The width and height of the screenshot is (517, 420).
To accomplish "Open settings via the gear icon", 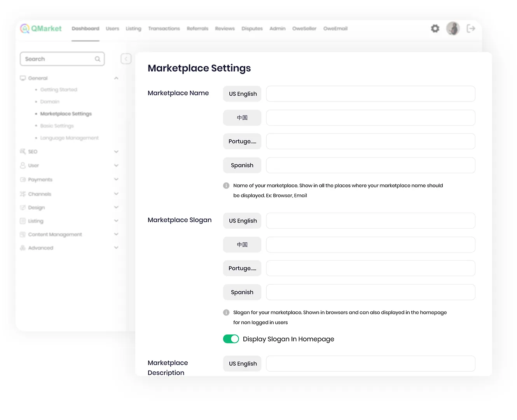I will coord(435,28).
